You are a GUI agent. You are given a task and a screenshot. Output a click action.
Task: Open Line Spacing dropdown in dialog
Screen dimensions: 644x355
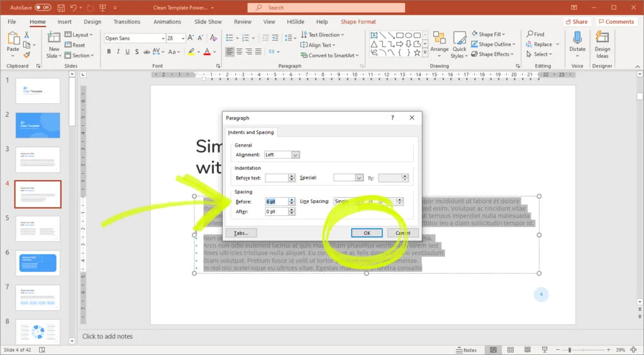(359, 201)
